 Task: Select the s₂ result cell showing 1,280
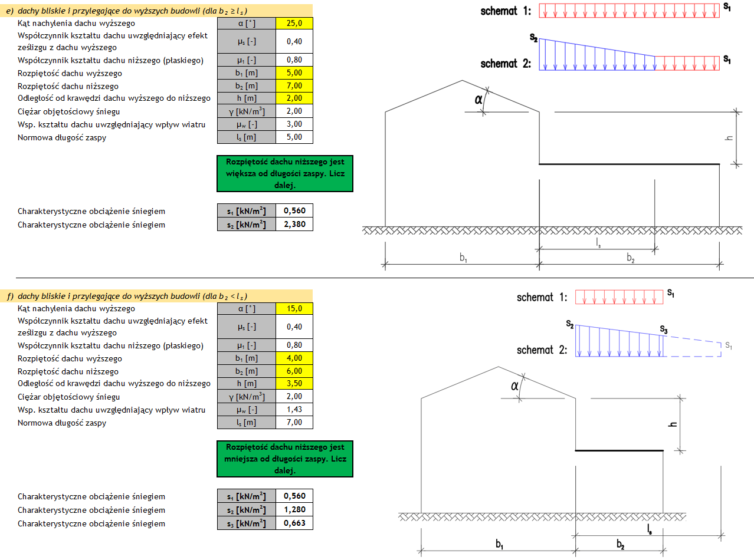(x=294, y=510)
